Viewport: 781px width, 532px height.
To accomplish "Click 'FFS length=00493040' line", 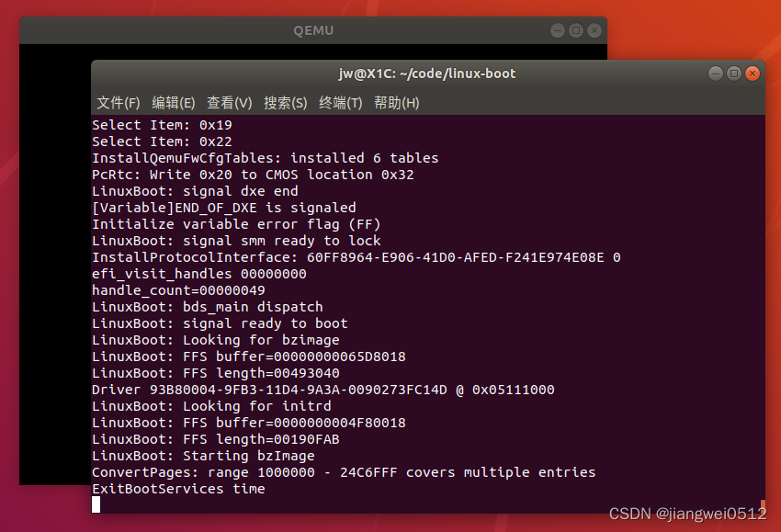I will (216, 373).
